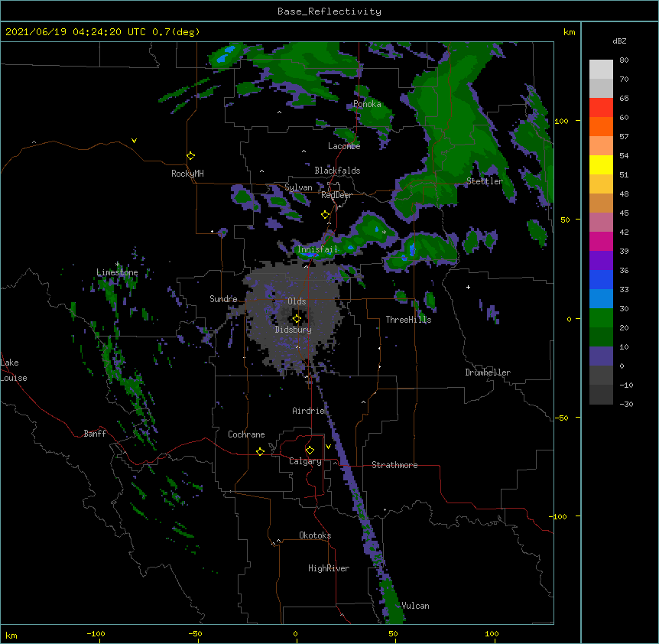Viewport: 659px width, 644px height.
Task: Select the purple 36-39 dBZ legend swatch
Action: (601, 260)
